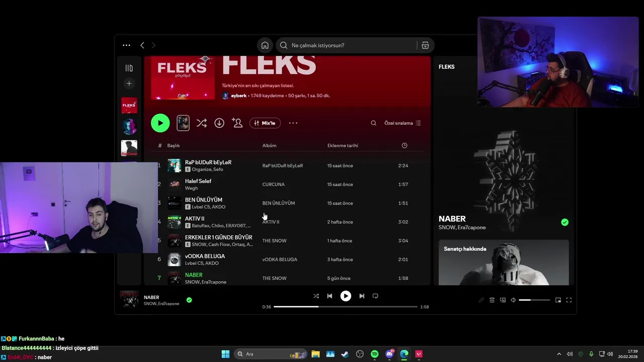
Task: Open now-playing album art in player bar
Action: [x=129, y=299]
